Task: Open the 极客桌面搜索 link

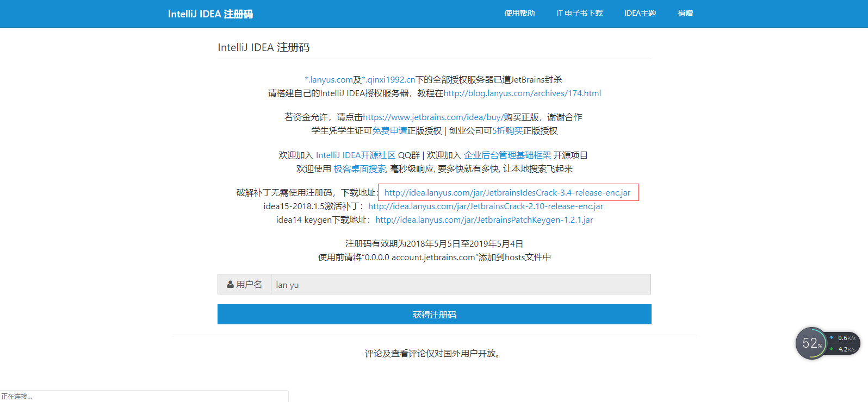Action: [x=359, y=168]
